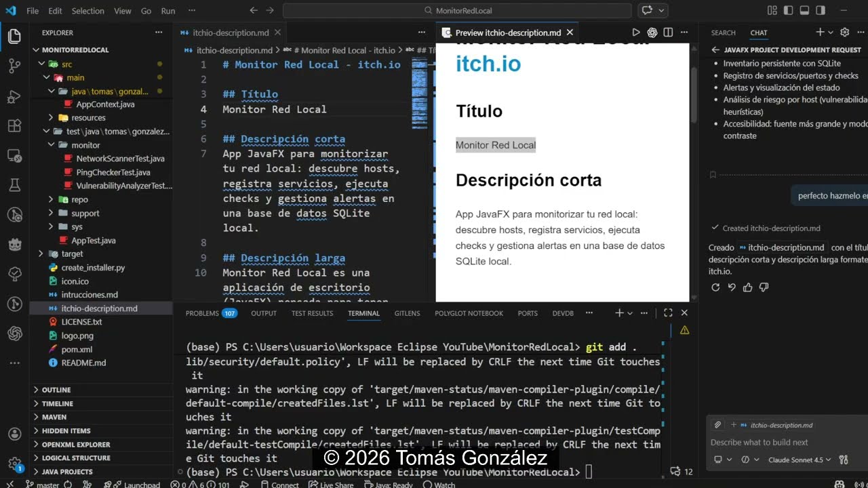Screen dimensions: 868x488
Task: Add a new terminal with plus
Action: [x=619, y=313]
